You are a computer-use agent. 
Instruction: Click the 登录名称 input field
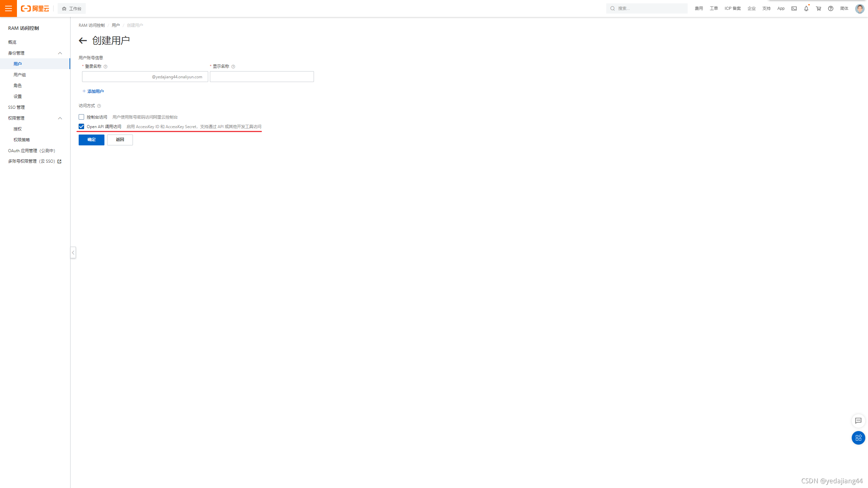point(115,77)
